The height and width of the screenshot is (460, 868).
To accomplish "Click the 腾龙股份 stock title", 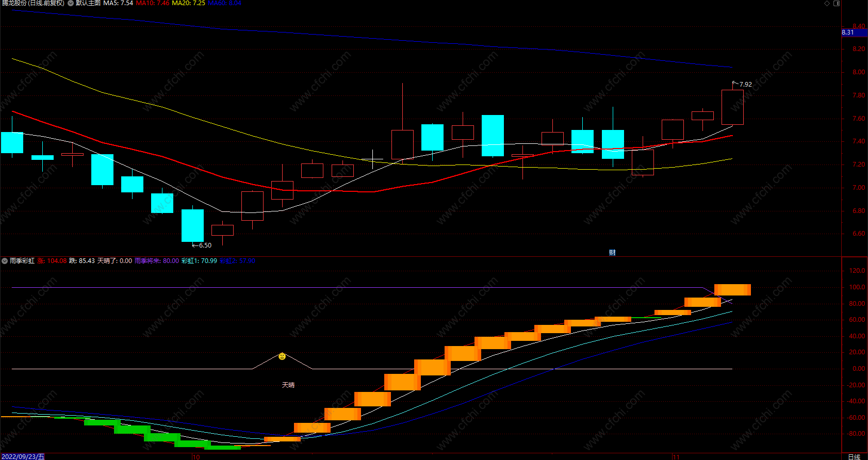I will point(32,3).
